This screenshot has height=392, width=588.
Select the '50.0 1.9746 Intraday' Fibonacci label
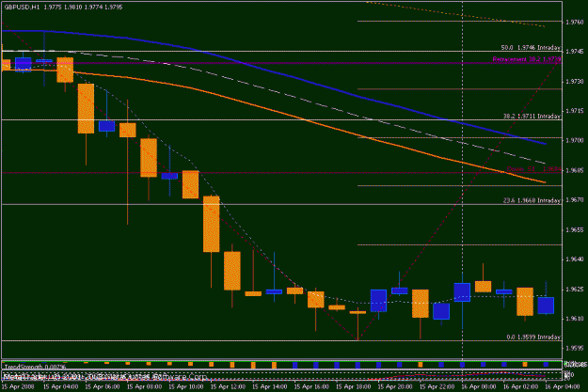(531, 48)
